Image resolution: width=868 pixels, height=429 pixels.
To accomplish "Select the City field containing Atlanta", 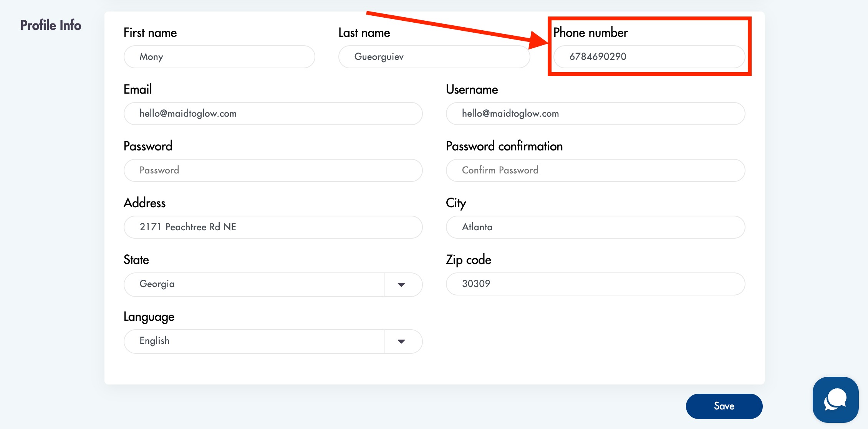I will [x=595, y=227].
